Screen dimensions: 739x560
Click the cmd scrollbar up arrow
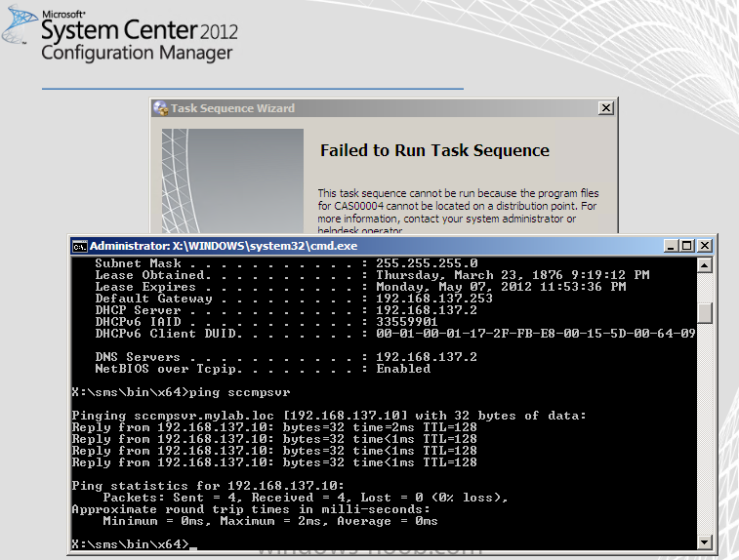(x=704, y=265)
